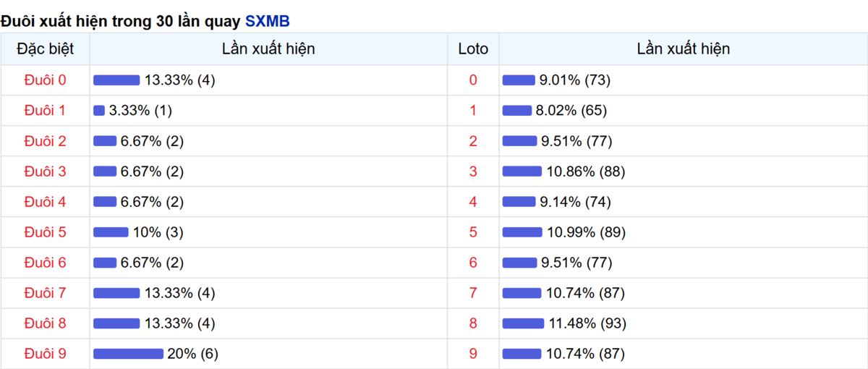Click the Đuôi 5 label

click(45, 232)
